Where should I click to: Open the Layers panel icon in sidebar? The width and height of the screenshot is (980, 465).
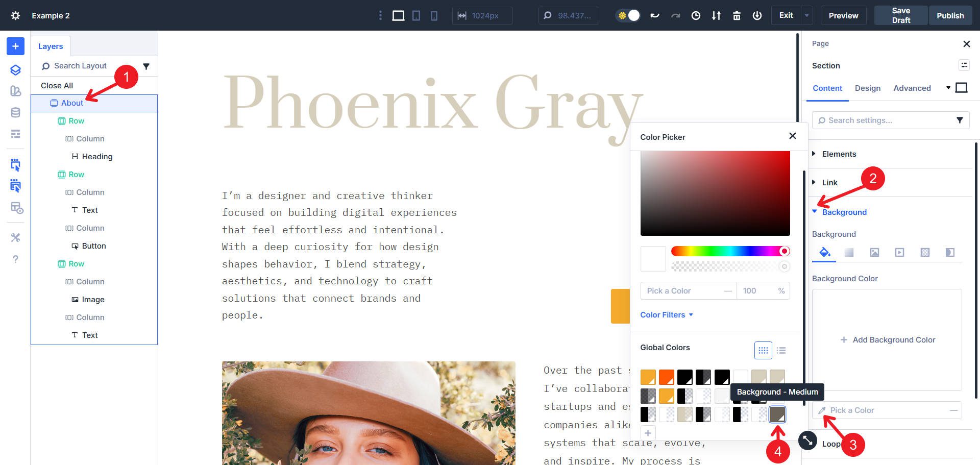click(15, 70)
